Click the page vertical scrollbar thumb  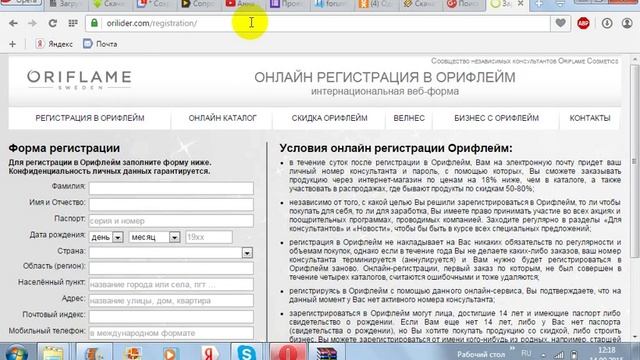coord(634,161)
